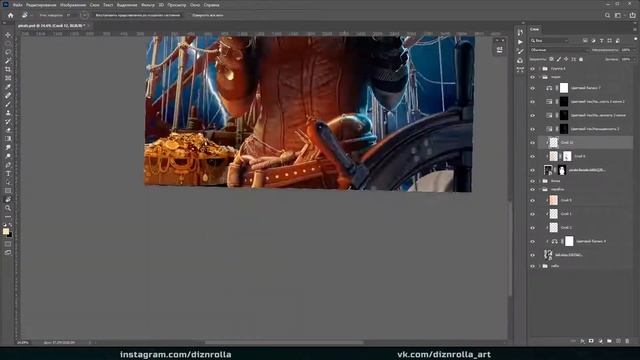Click the create new group folder icon

point(609,341)
